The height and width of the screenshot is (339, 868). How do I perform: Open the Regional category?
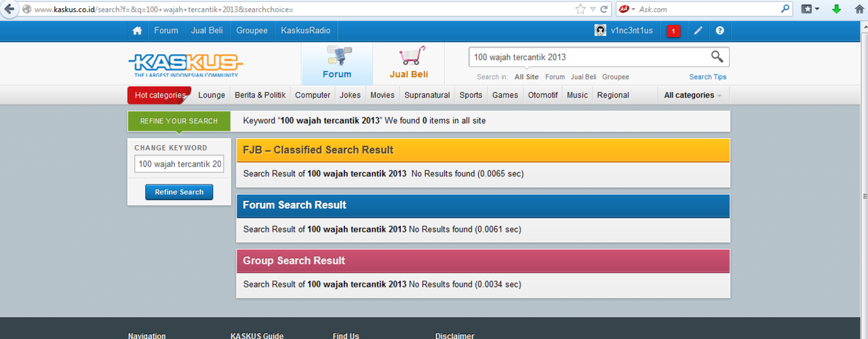click(x=613, y=96)
